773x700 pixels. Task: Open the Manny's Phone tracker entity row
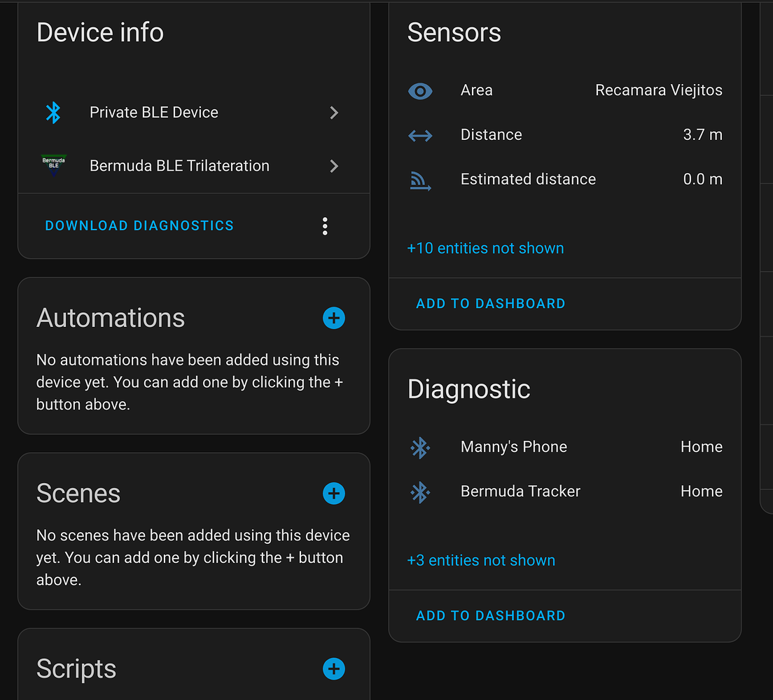[564, 447]
